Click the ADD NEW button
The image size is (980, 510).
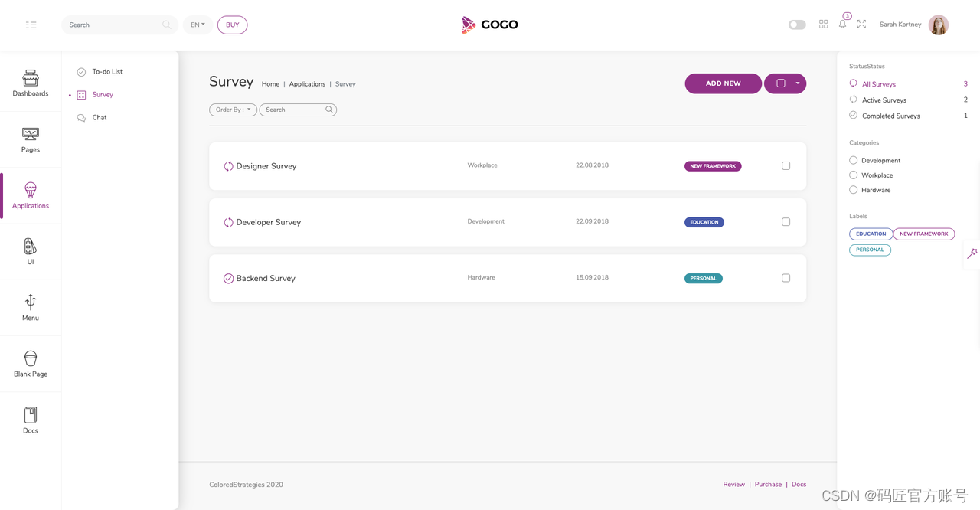coord(724,83)
